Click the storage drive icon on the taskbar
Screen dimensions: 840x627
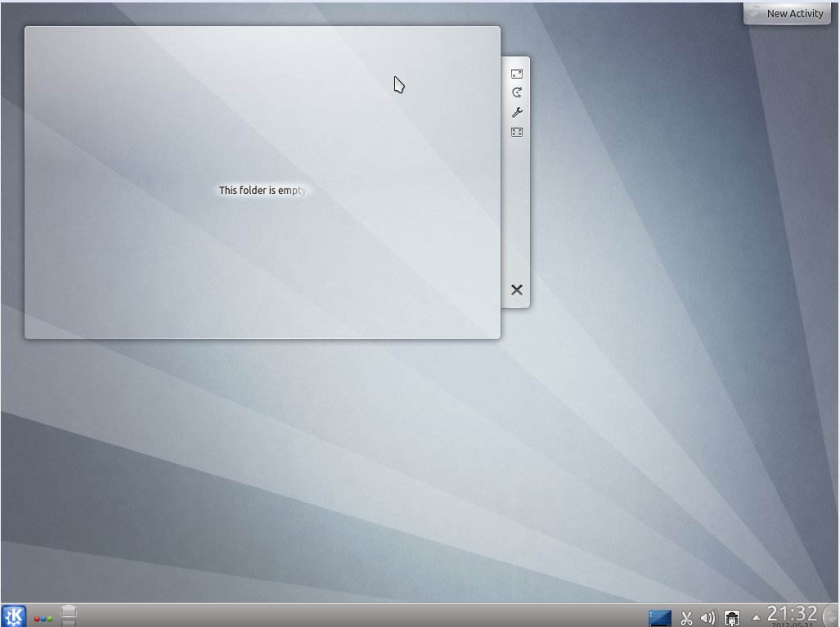[x=69, y=616]
